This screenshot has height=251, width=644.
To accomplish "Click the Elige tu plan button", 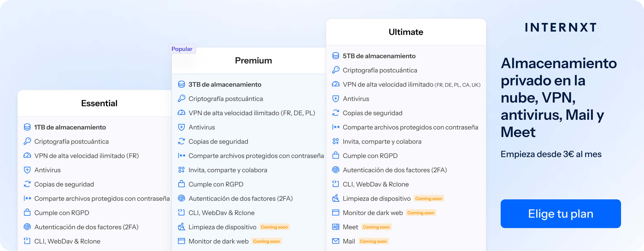I will click(560, 213).
